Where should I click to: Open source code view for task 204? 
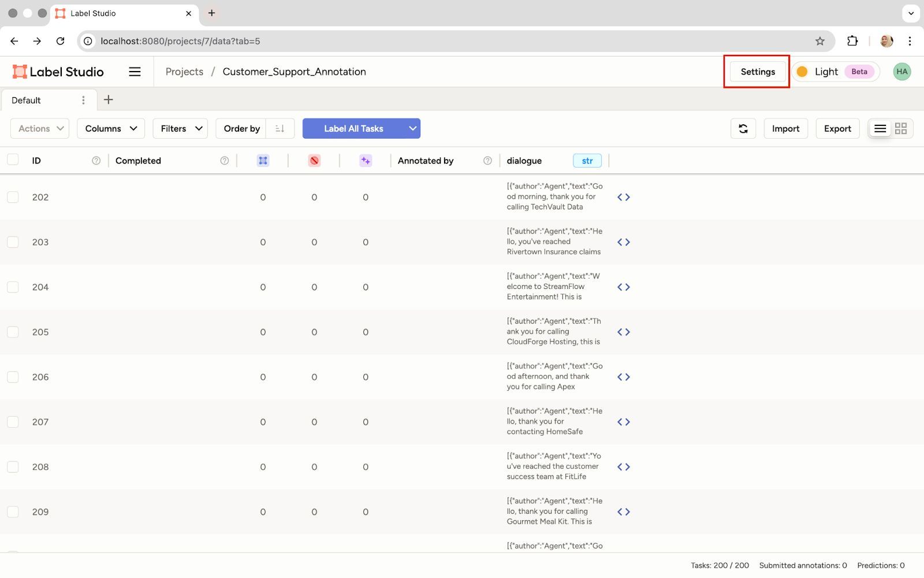pyautogui.click(x=623, y=287)
